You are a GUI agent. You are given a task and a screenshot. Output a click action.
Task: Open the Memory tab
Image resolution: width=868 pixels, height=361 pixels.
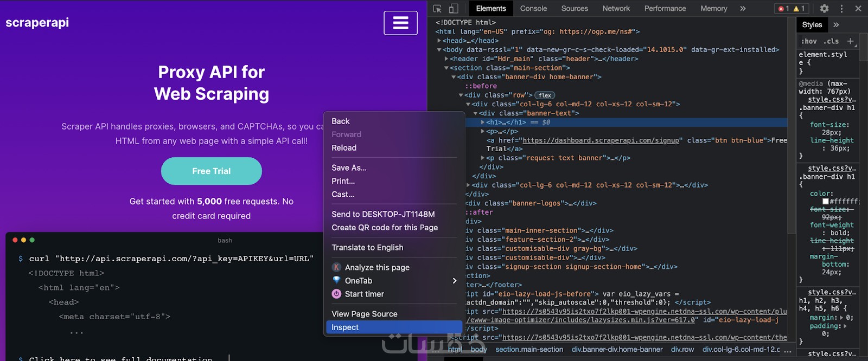tap(713, 9)
